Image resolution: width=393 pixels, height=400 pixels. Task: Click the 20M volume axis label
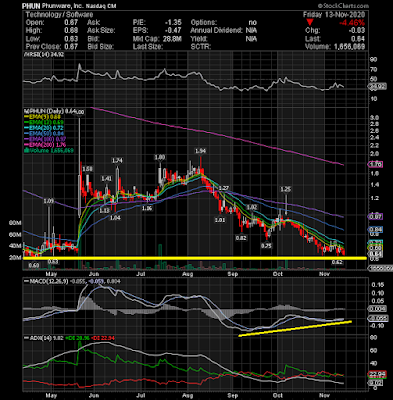pyautogui.click(x=15, y=258)
